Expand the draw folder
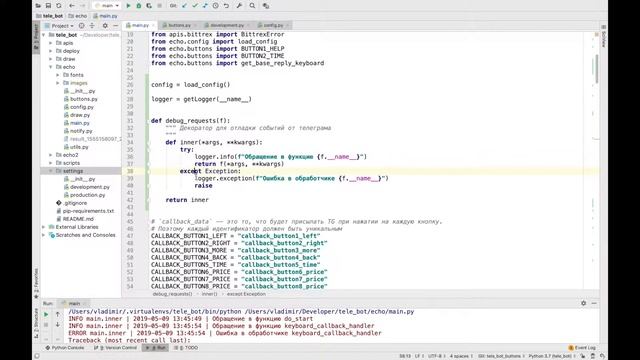Image resolution: width=640 pixels, height=360 pixels. click(51, 59)
